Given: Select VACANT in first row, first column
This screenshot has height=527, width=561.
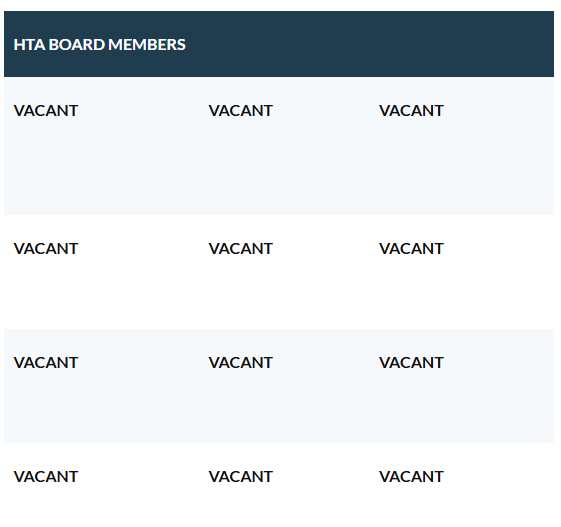Looking at the screenshot, I should click(x=46, y=111).
